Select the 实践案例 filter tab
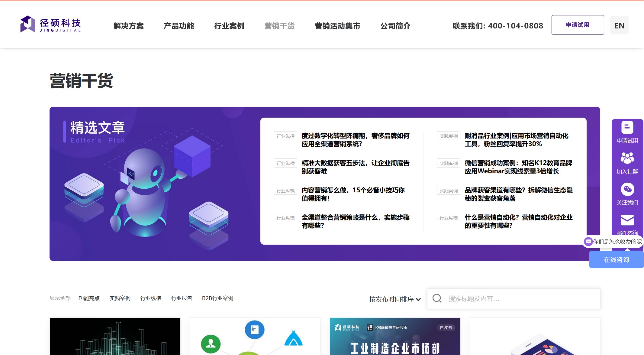This screenshot has width=644, height=355. click(120, 298)
